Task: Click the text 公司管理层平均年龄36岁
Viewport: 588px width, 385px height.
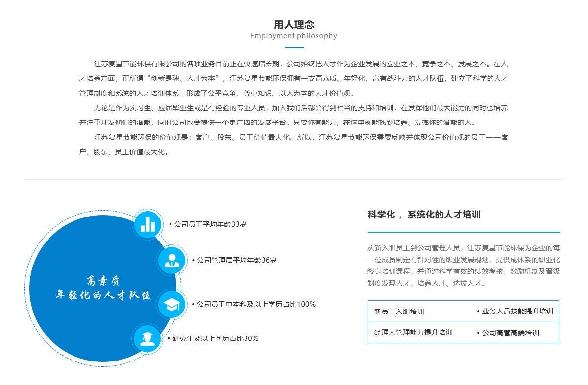Action: click(x=237, y=260)
